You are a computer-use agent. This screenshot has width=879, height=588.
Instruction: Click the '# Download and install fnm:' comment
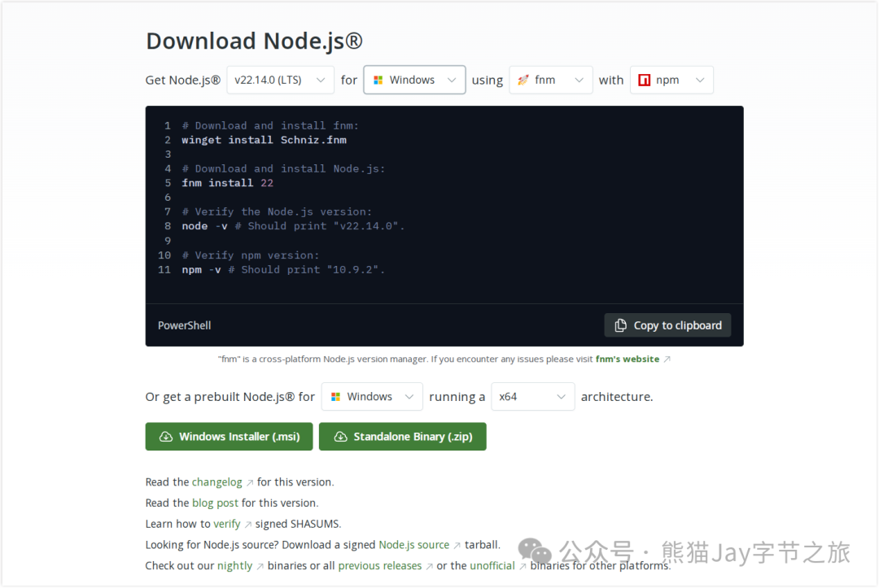[270, 126]
